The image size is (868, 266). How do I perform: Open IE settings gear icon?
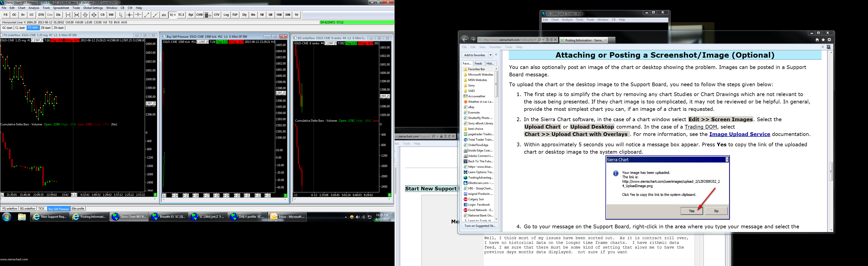click(830, 40)
